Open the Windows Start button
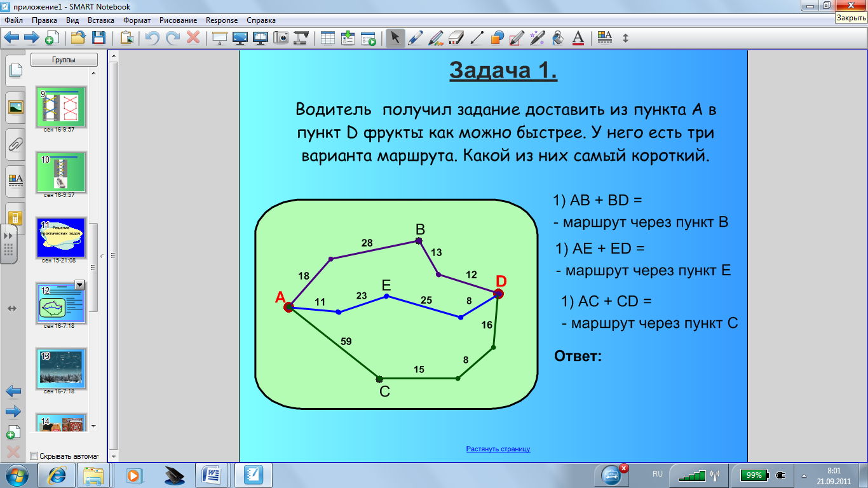 pyautogui.click(x=17, y=475)
